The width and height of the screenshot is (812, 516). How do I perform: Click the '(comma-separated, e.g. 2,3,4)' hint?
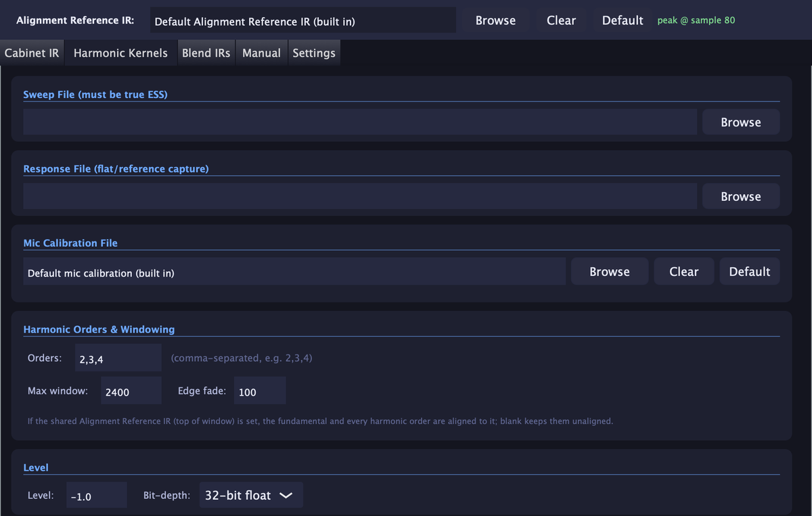(x=242, y=358)
